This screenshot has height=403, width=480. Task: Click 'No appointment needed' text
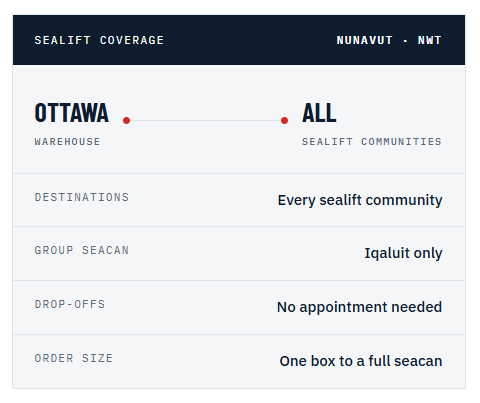pyautogui.click(x=360, y=307)
